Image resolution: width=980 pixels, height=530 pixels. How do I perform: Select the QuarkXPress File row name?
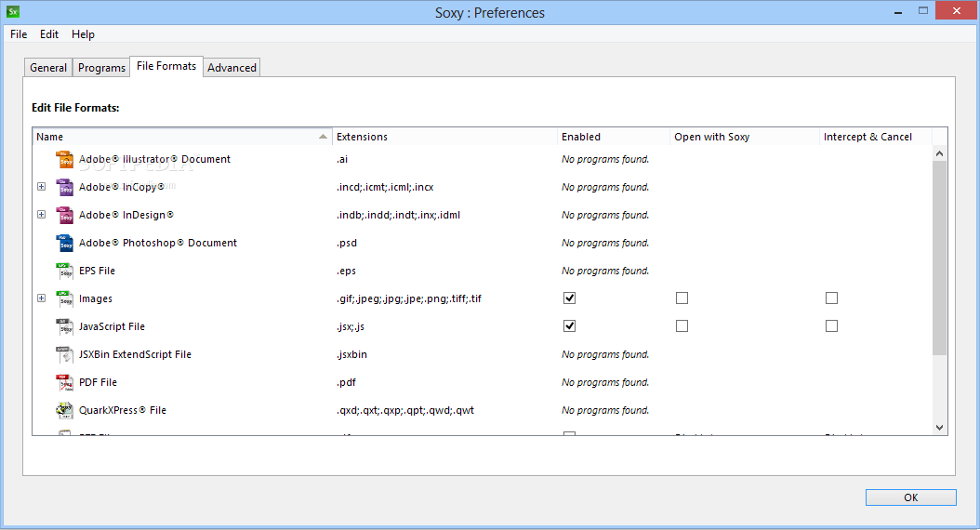(x=123, y=410)
